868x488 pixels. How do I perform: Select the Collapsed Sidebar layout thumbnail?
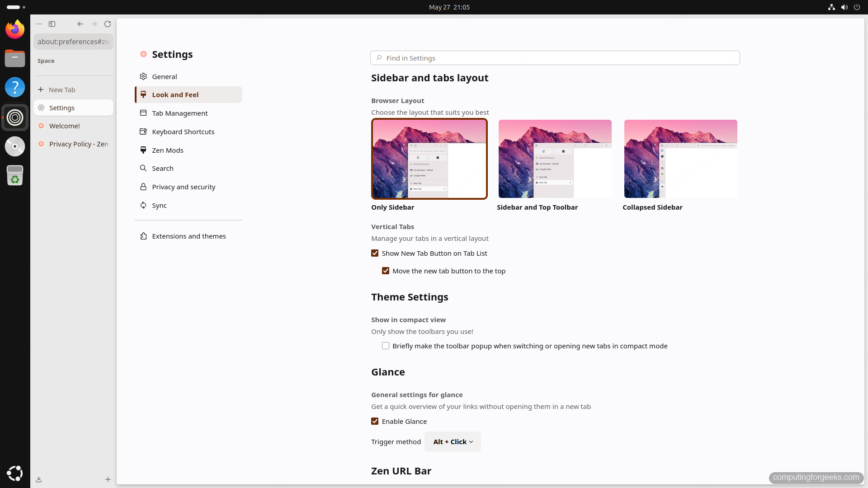coord(680,159)
